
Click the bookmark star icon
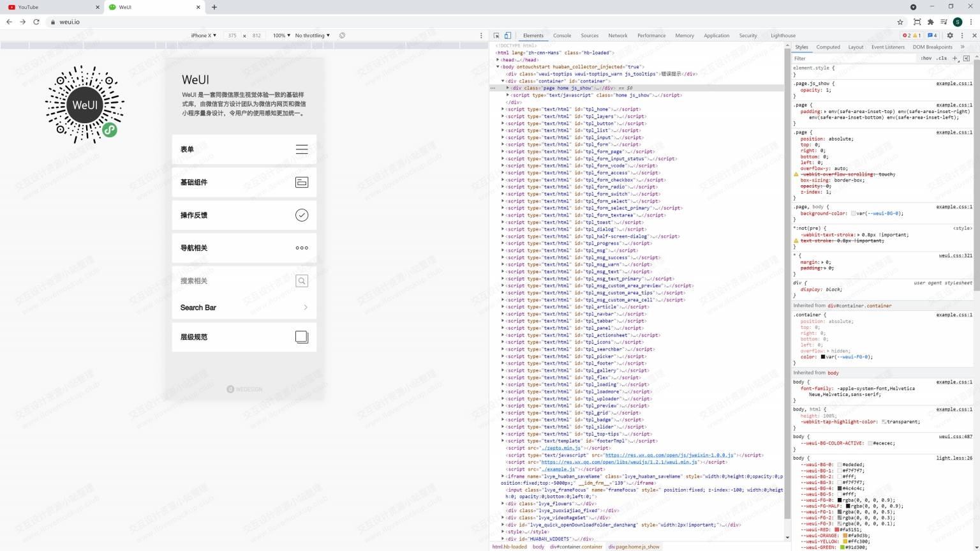(900, 22)
